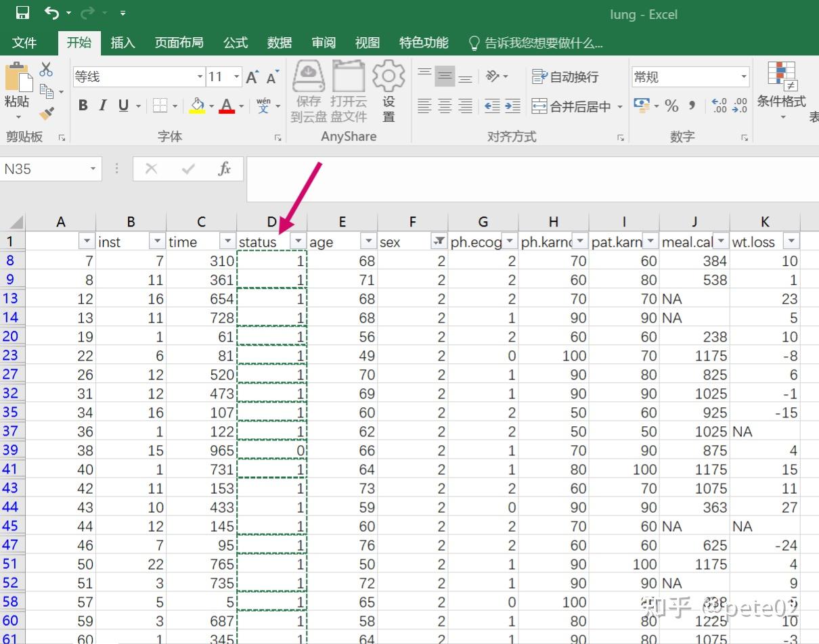Open number format dropdown 常规
Viewport: 819px width, 644px height.
coord(744,76)
